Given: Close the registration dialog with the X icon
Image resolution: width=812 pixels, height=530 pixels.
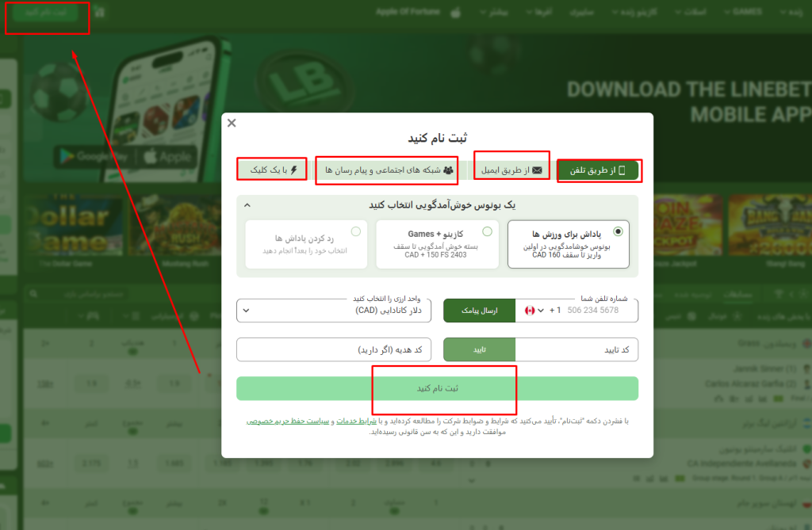Looking at the screenshot, I should pos(232,123).
